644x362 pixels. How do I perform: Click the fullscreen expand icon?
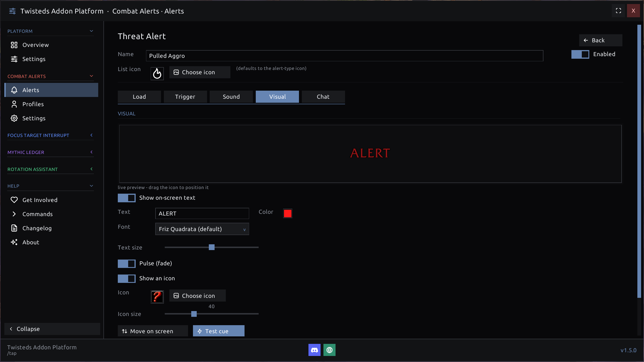(x=618, y=11)
